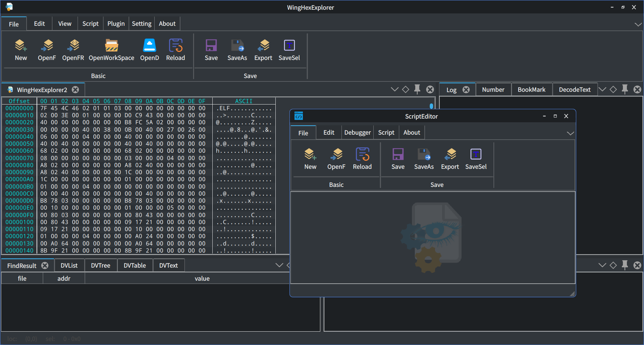The image size is (644, 345).
Task: Open the Plugin ribbon tab
Action: point(116,24)
